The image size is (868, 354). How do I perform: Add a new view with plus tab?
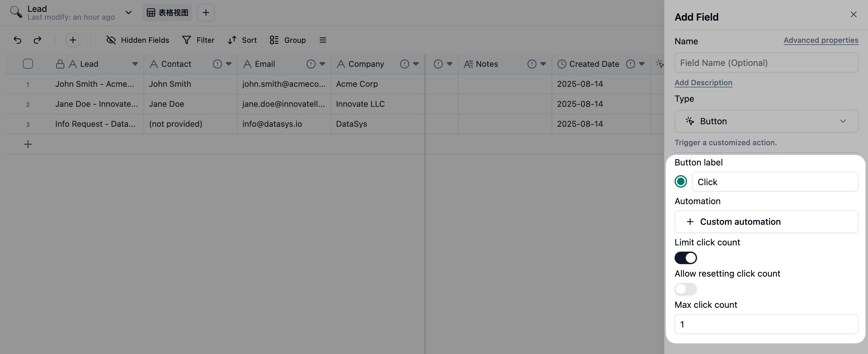tap(206, 12)
